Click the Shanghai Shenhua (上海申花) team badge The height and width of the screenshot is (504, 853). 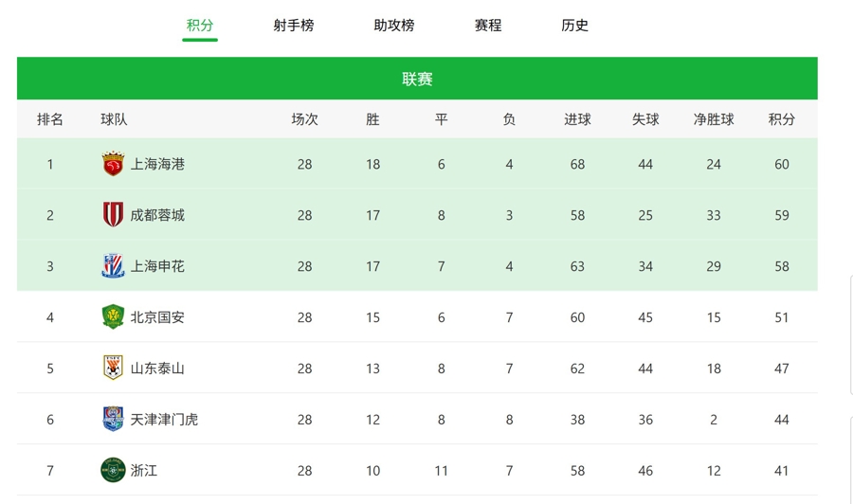[x=113, y=266]
